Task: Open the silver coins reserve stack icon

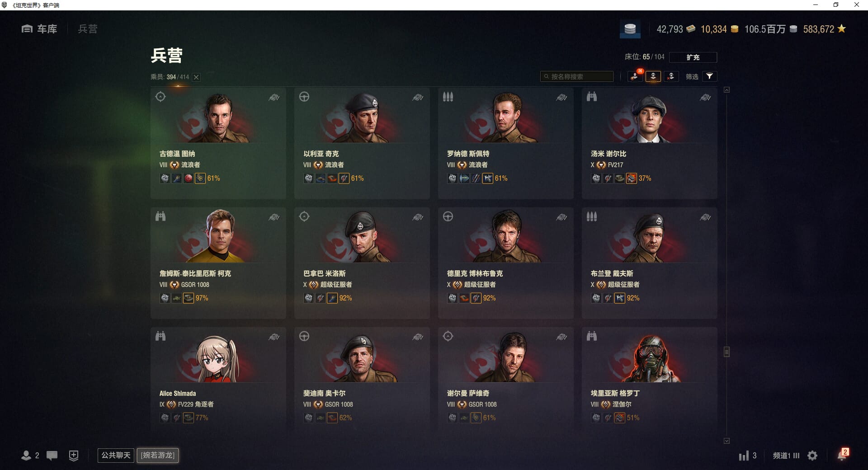Action: 630,29
